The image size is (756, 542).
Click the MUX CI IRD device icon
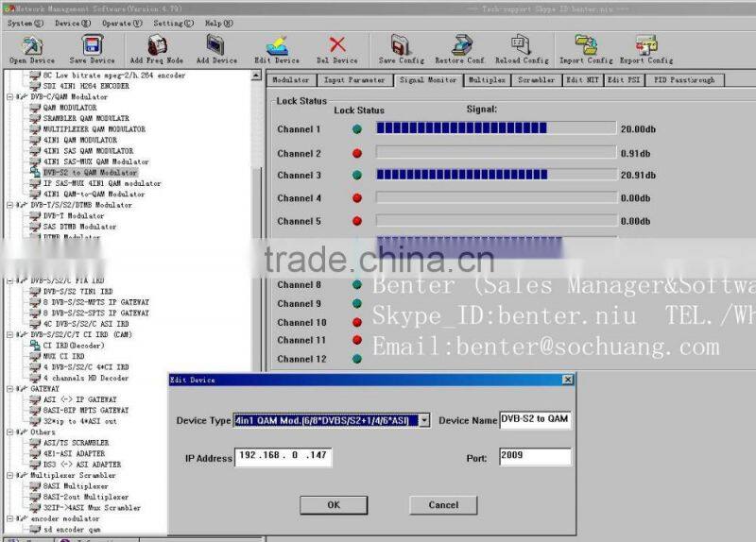click(35, 356)
